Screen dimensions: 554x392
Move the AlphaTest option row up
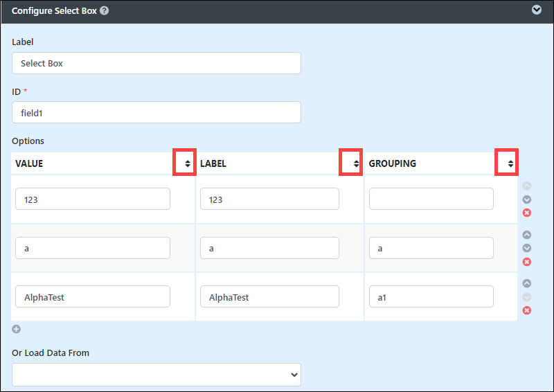527,283
